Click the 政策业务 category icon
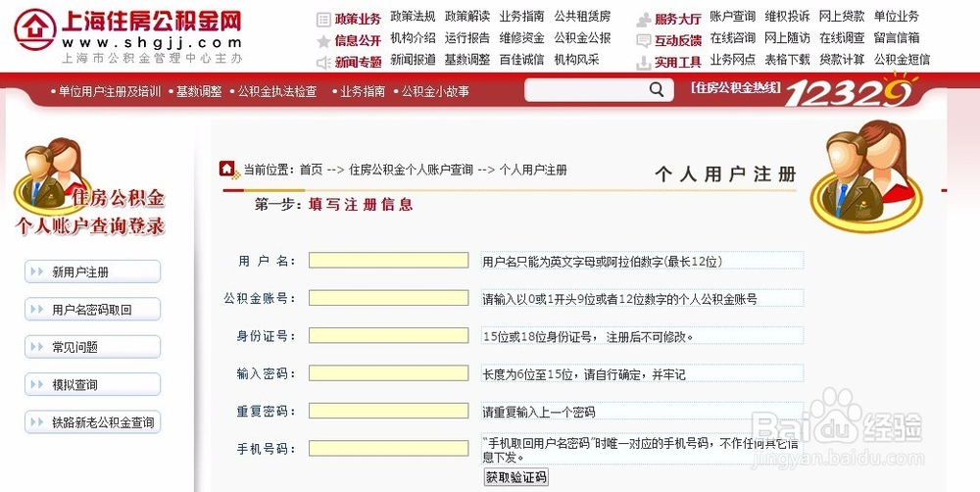 (x=323, y=20)
